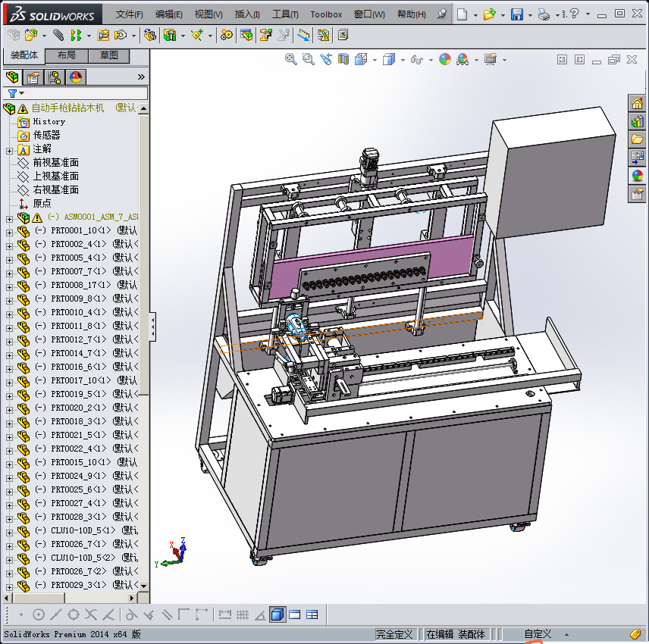Click the Save floppy disk icon

coord(516,14)
